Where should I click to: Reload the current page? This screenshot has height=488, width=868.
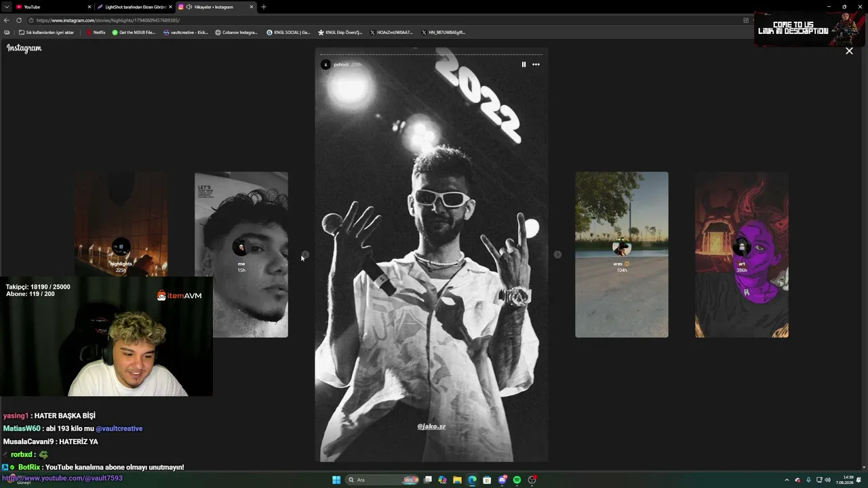19,20
